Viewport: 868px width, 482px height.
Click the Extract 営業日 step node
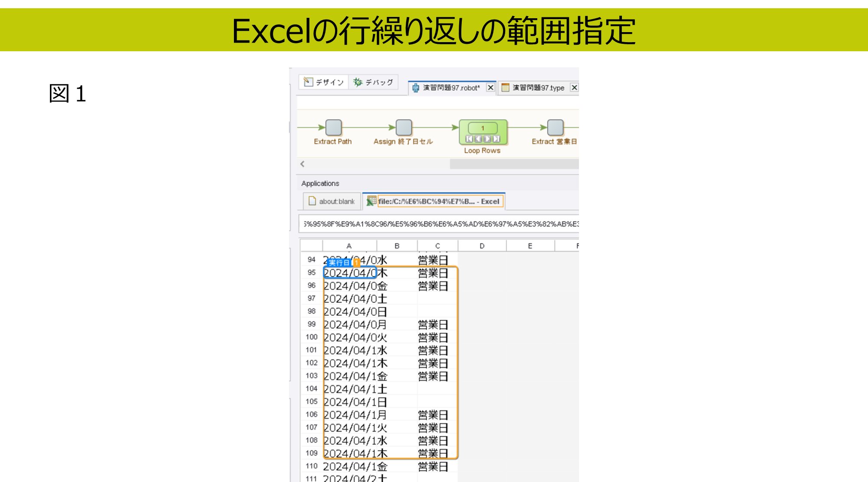(x=555, y=128)
